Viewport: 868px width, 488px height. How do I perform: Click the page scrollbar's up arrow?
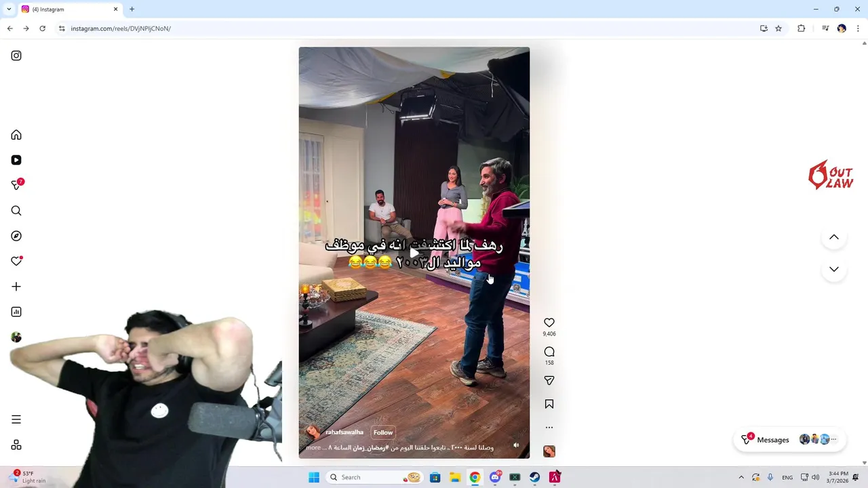tap(865, 43)
